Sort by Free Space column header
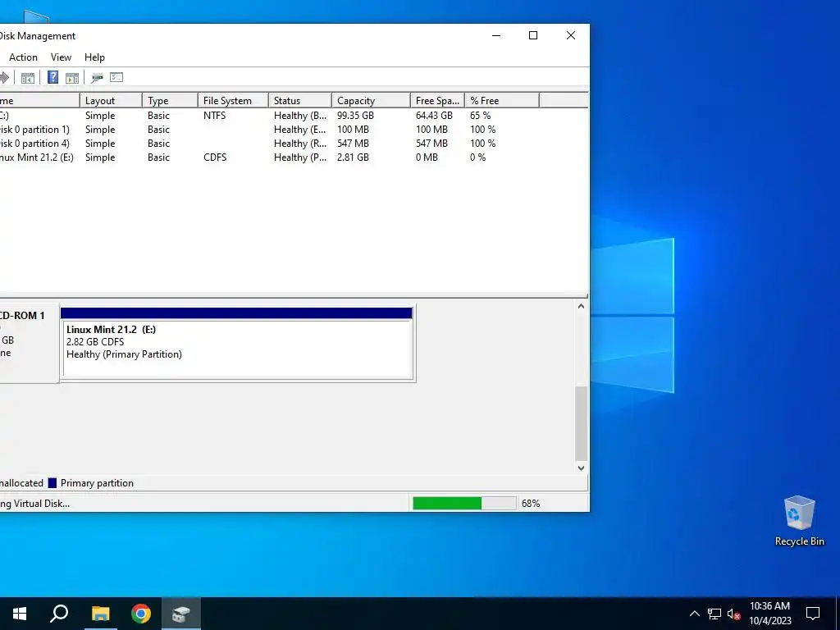The width and height of the screenshot is (840, 630). tap(438, 101)
